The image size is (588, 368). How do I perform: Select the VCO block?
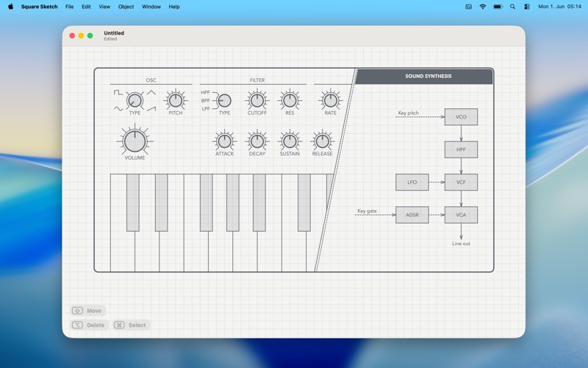[x=461, y=117]
